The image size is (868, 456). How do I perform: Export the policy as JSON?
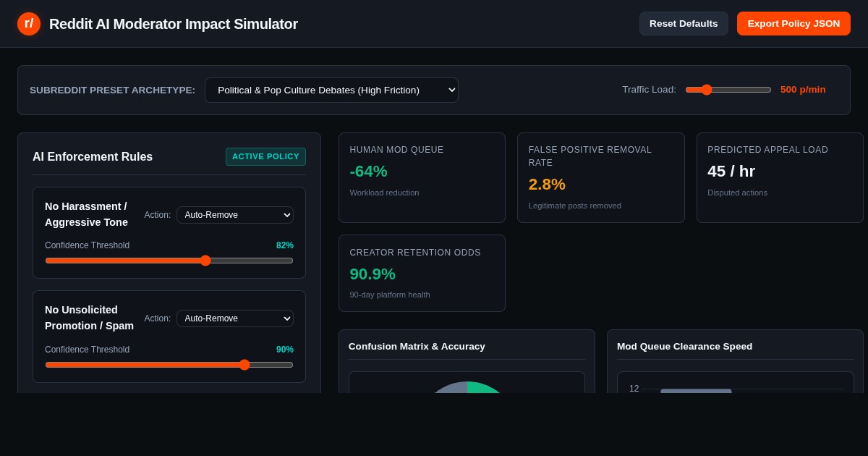tap(793, 23)
